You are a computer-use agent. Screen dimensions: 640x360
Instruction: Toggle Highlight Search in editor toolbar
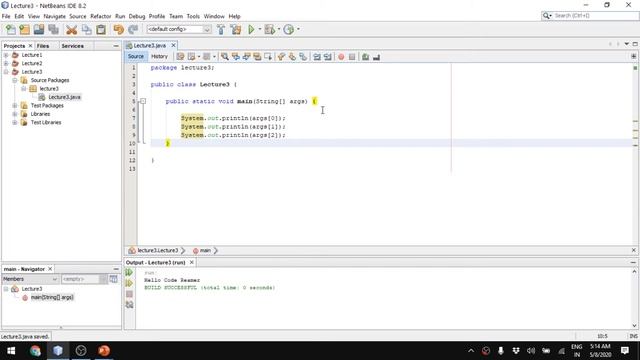[257, 57]
